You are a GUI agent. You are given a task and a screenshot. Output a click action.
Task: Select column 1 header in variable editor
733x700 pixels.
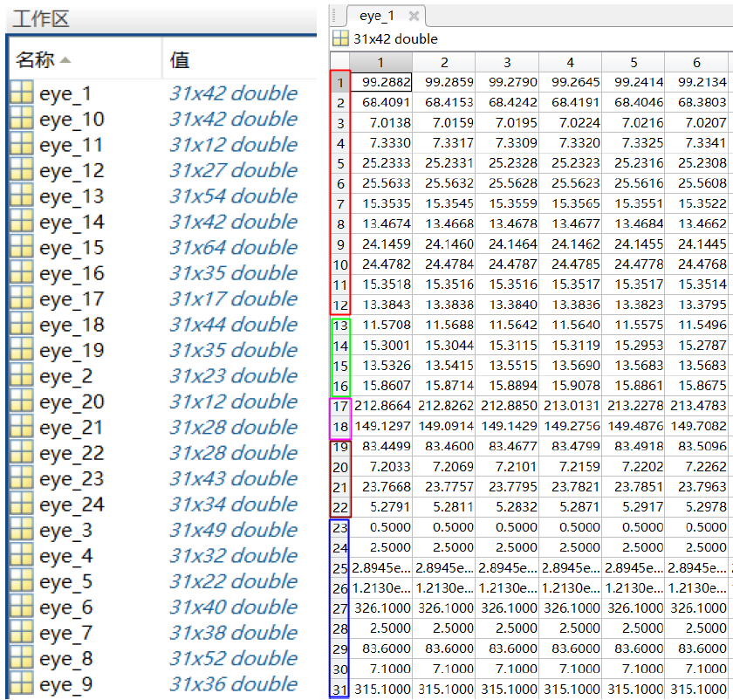pos(380,62)
